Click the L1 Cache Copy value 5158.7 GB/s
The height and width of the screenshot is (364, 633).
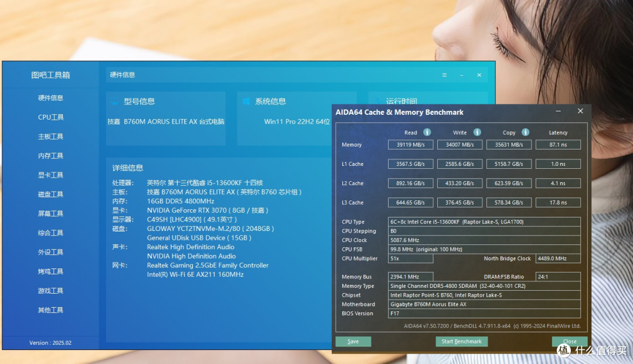[x=509, y=164]
